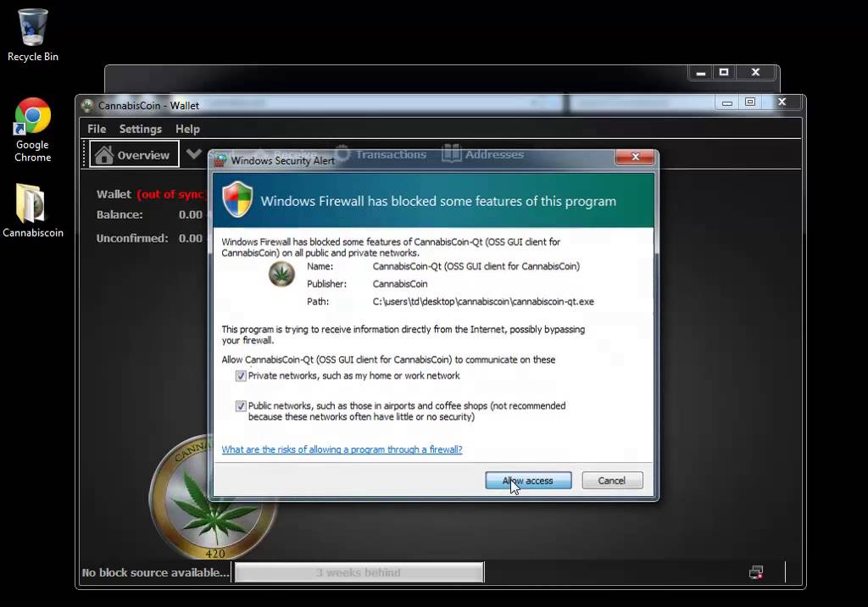Click Cancel in the Security Alert

[x=612, y=481]
